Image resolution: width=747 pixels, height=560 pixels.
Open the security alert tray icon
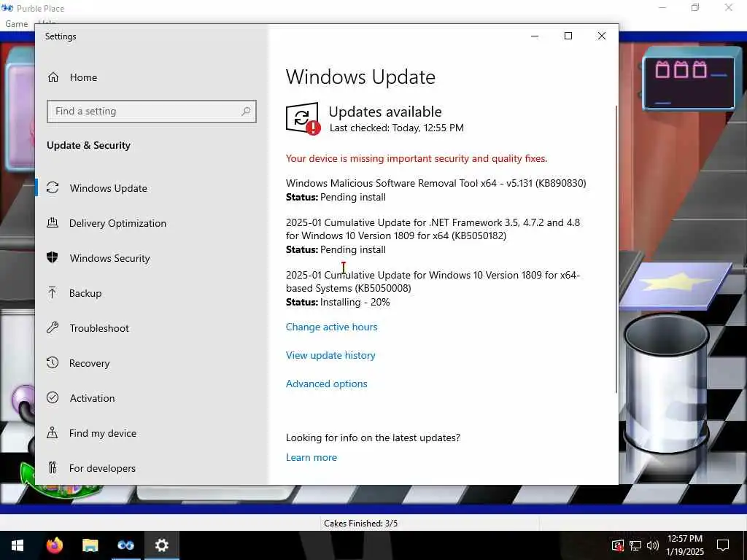tap(617, 545)
